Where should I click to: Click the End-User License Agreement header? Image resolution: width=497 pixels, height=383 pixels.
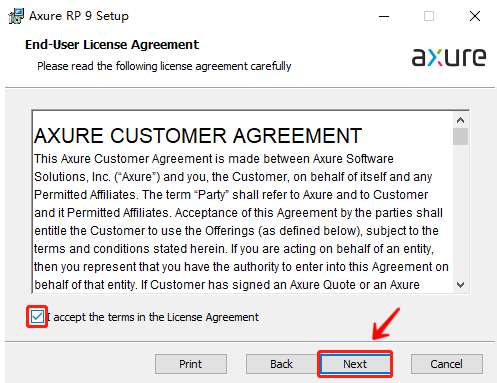click(112, 45)
